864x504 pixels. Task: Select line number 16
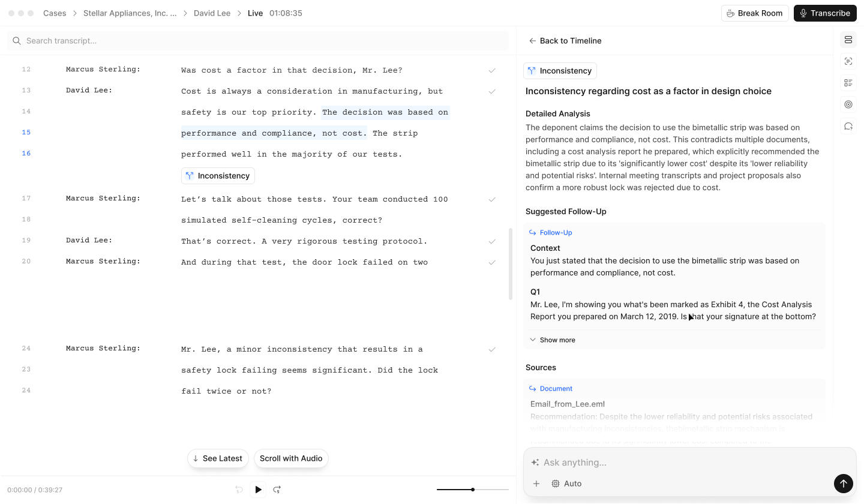pyautogui.click(x=26, y=154)
